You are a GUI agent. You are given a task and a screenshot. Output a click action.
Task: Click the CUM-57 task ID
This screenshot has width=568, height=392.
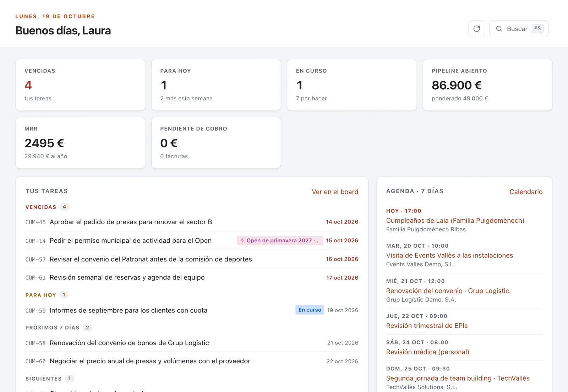35,260
